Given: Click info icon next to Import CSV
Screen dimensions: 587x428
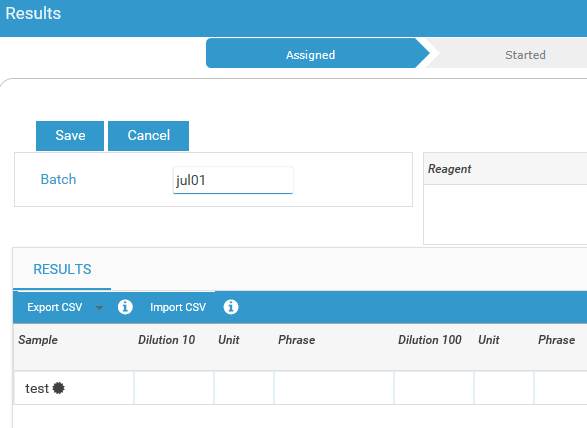Looking at the screenshot, I should [x=231, y=307].
